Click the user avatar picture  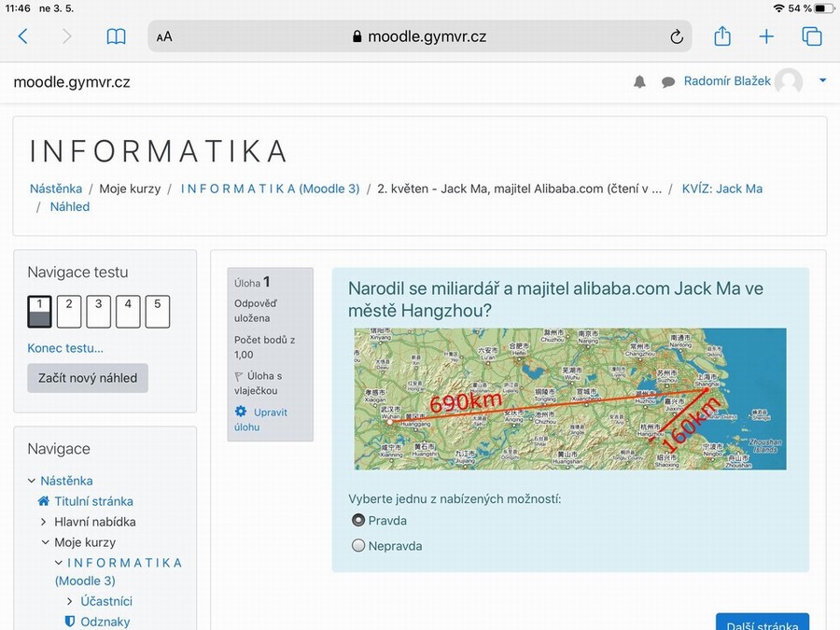point(789,81)
